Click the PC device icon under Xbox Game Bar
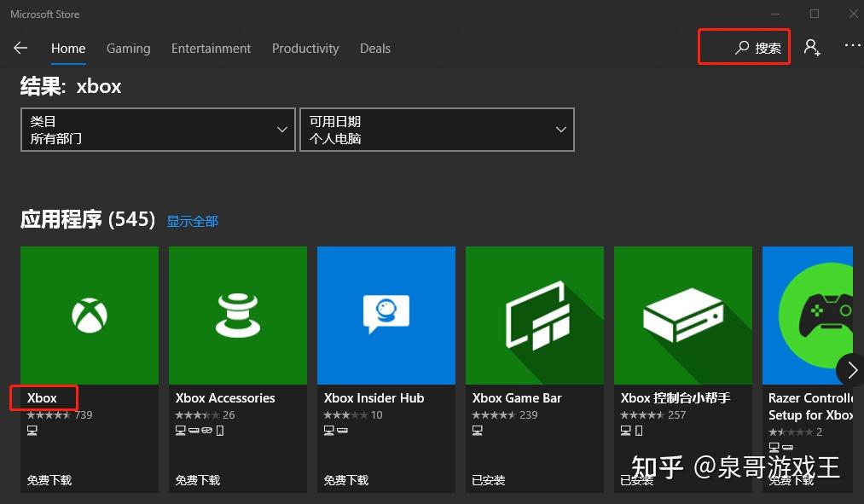Screen dimensions: 864x504 (477, 430)
